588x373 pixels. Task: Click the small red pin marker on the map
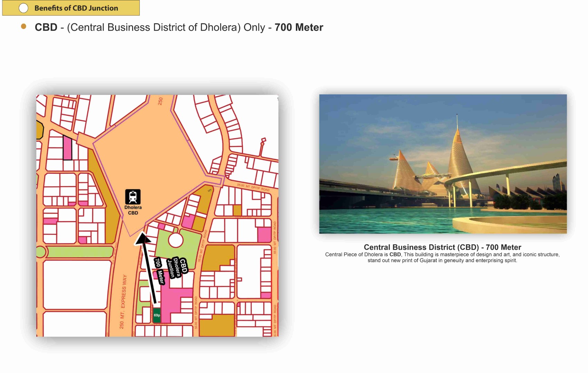pos(263,140)
